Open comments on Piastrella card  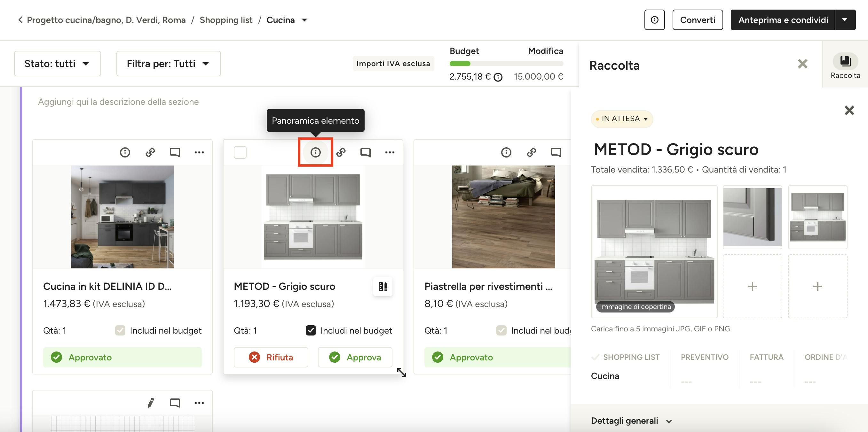click(x=556, y=152)
